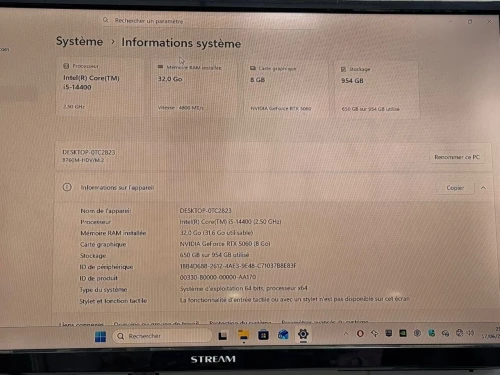Click the 32,0 Go memory value
The height and width of the screenshot is (375, 500).
(170, 79)
